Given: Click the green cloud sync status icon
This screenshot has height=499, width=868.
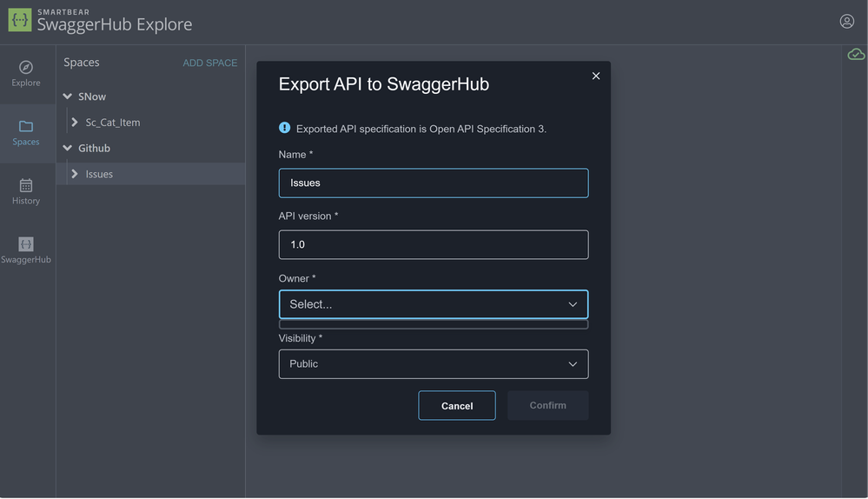Looking at the screenshot, I should coord(856,55).
